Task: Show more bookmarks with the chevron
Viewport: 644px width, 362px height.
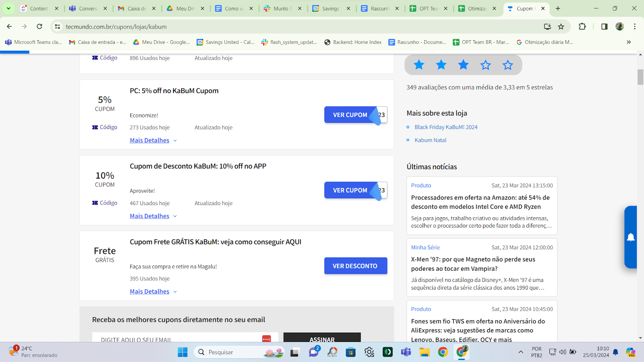Action: click(x=629, y=42)
